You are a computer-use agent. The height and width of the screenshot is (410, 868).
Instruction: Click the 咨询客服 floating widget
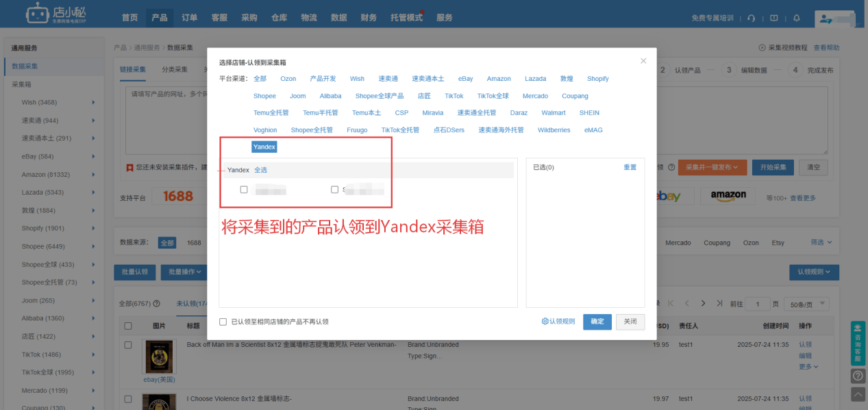[x=858, y=343]
